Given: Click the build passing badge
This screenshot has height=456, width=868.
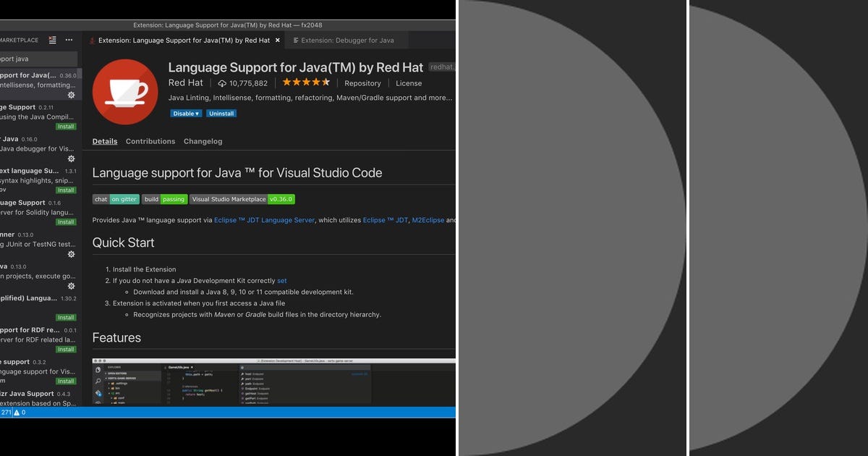Looking at the screenshot, I should pyautogui.click(x=164, y=199).
